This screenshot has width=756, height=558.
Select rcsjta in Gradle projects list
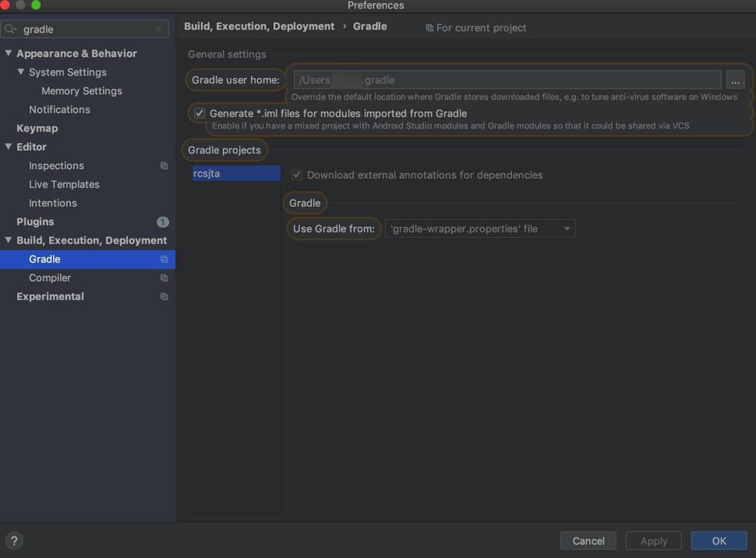[236, 173]
